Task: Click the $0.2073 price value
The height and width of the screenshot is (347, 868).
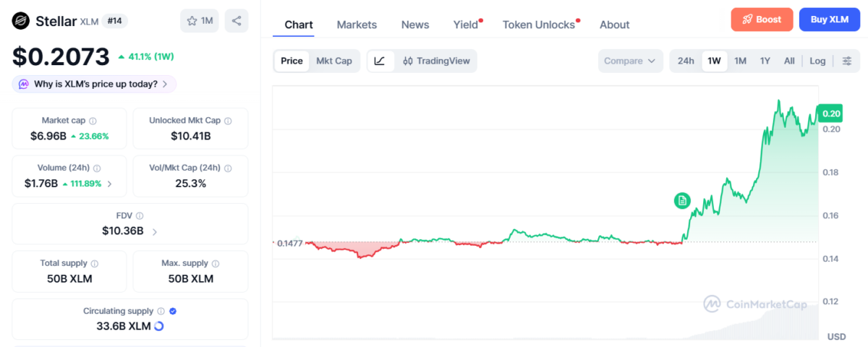Action: (61, 56)
